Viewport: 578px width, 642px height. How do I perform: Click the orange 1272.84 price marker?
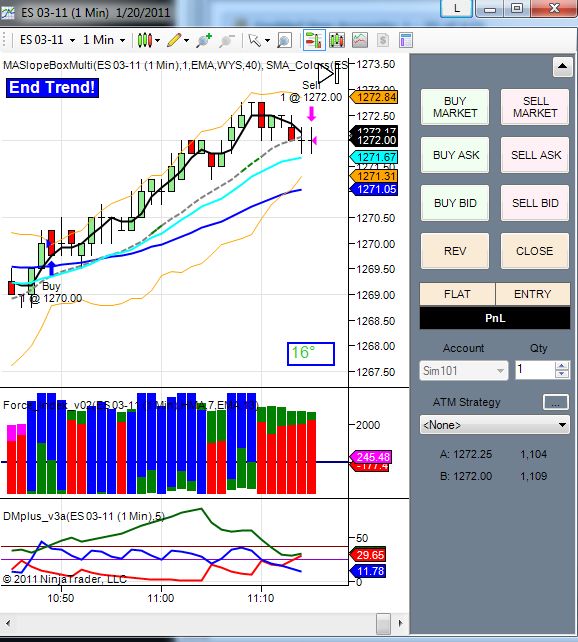(x=374, y=97)
